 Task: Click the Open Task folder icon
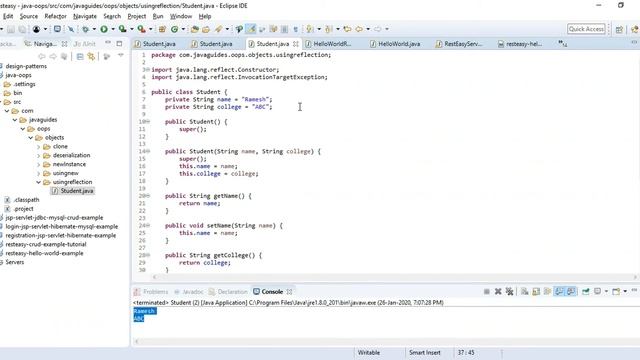[x=206, y=29]
